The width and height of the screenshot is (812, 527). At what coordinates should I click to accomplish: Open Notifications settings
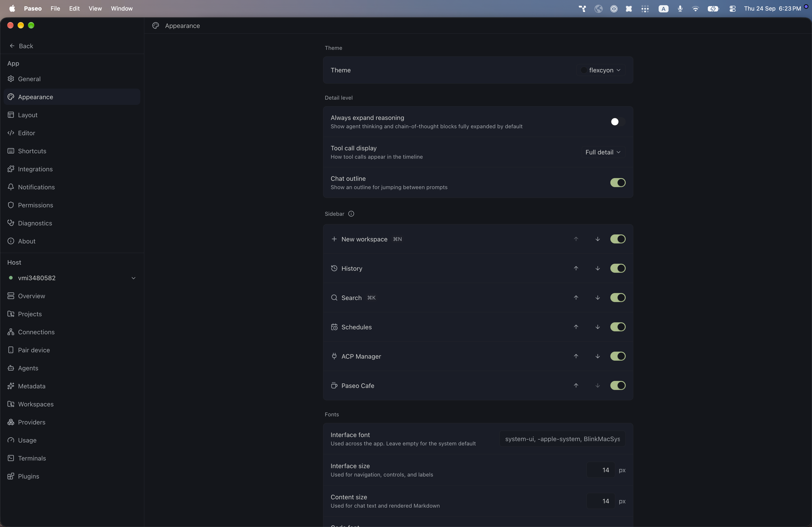pos(72,187)
